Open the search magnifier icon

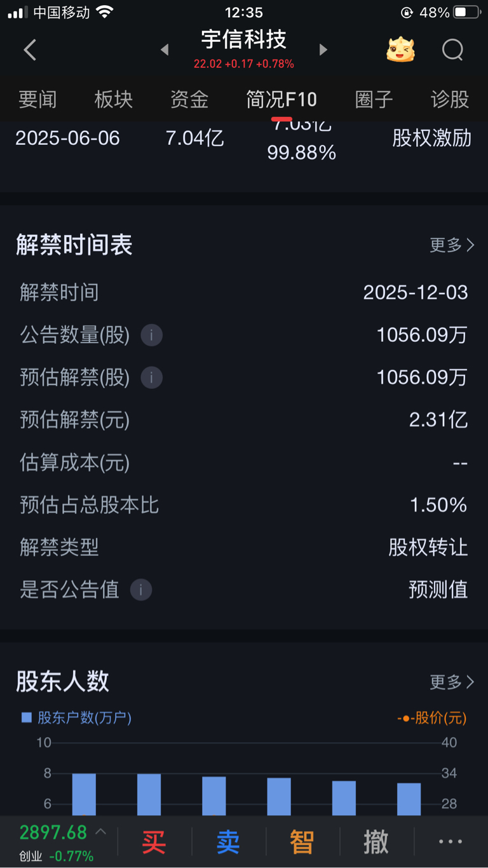(x=452, y=50)
